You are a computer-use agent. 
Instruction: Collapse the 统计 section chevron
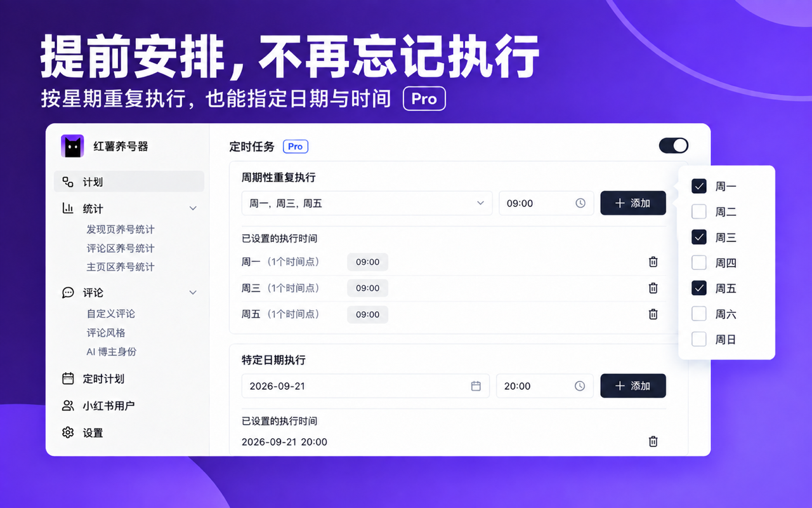pos(193,208)
